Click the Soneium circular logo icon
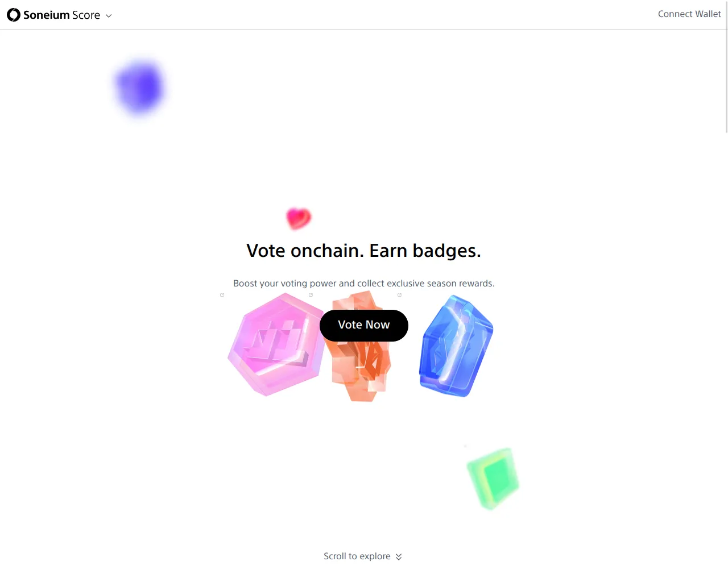Viewport: 728px width, 582px height. [14, 15]
